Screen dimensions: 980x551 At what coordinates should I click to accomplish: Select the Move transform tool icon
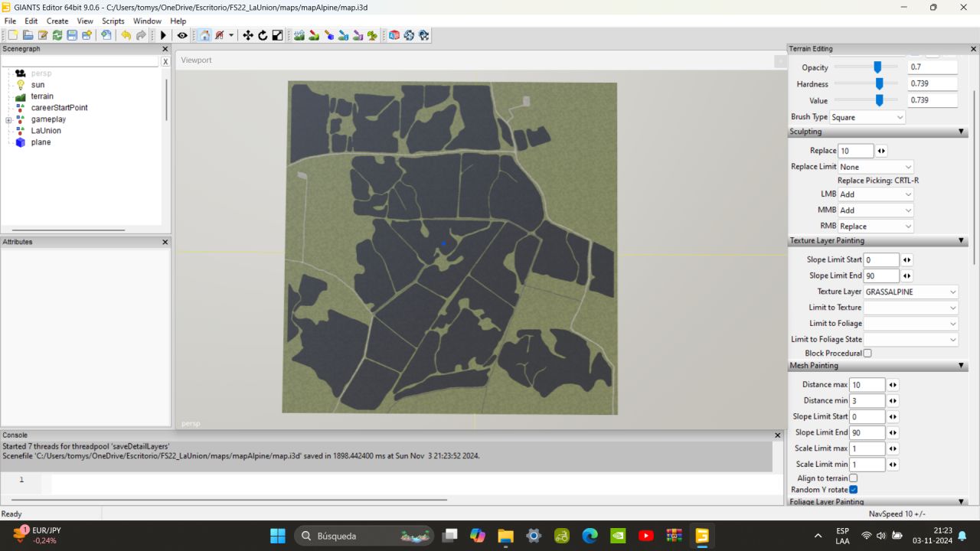click(248, 35)
